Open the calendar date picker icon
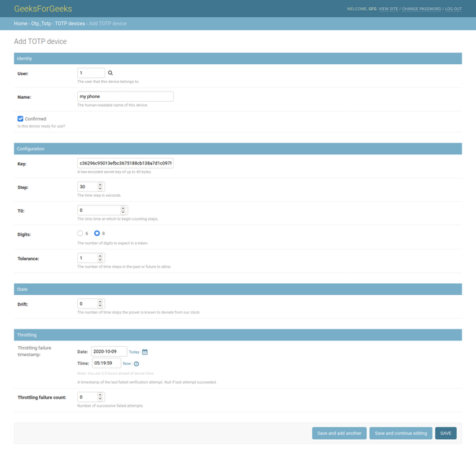 pyautogui.click(x=145, y=352)
